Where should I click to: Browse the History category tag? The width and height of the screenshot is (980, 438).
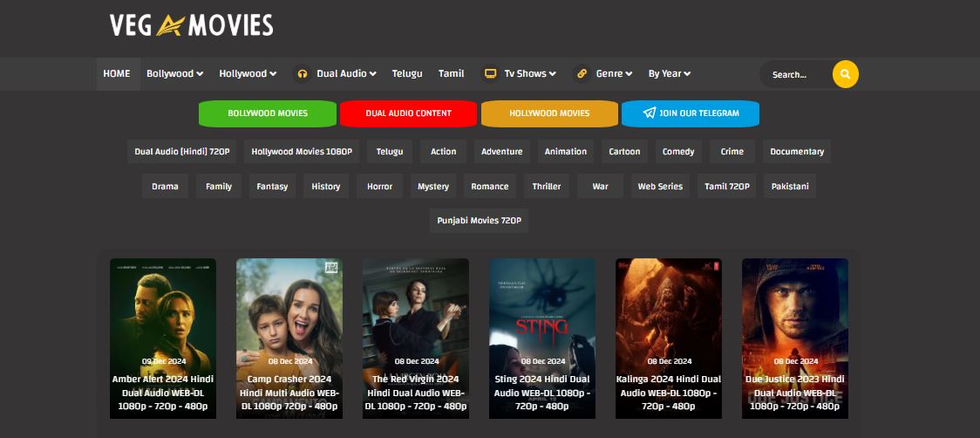coord(325,187)
